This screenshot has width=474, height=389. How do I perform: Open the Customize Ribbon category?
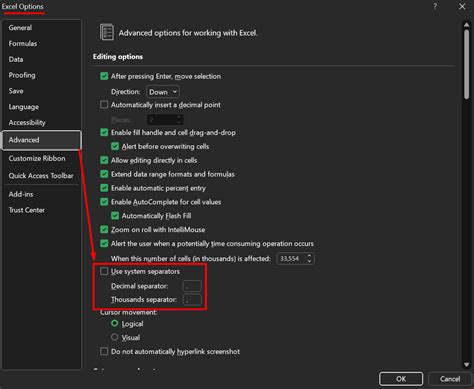[x=37, y=158]
